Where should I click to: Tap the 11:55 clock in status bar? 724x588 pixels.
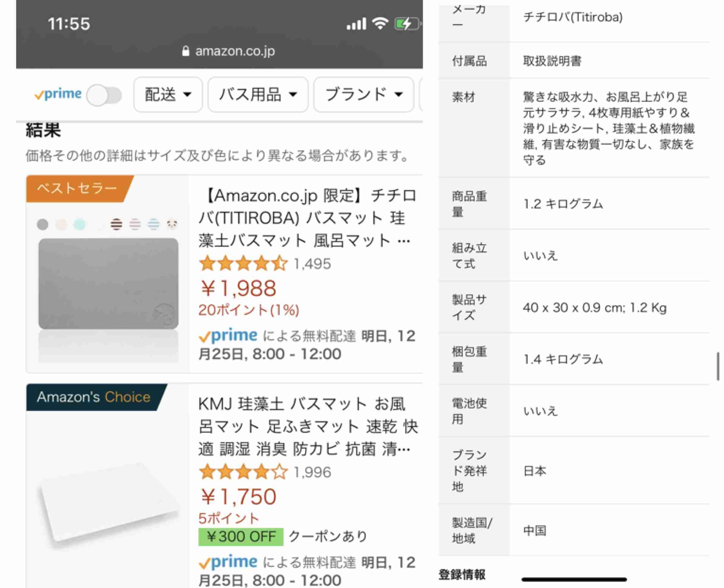coord(69,24)
